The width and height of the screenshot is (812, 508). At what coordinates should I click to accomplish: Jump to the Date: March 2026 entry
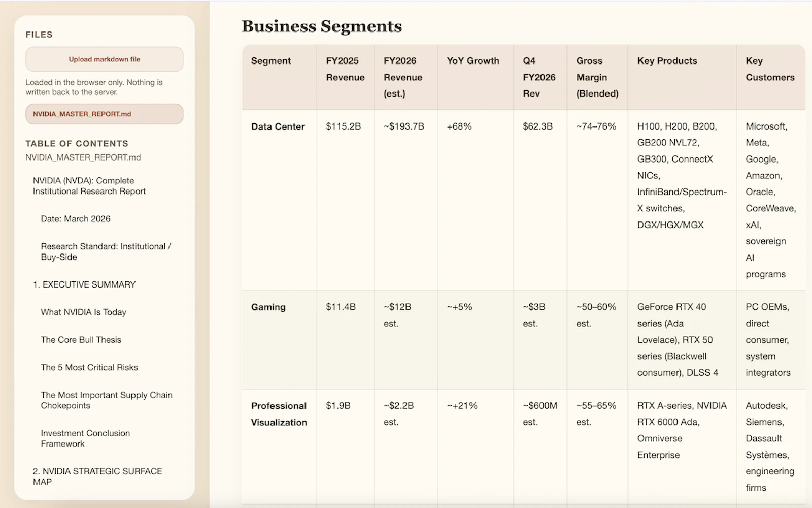tap(76, 219)
